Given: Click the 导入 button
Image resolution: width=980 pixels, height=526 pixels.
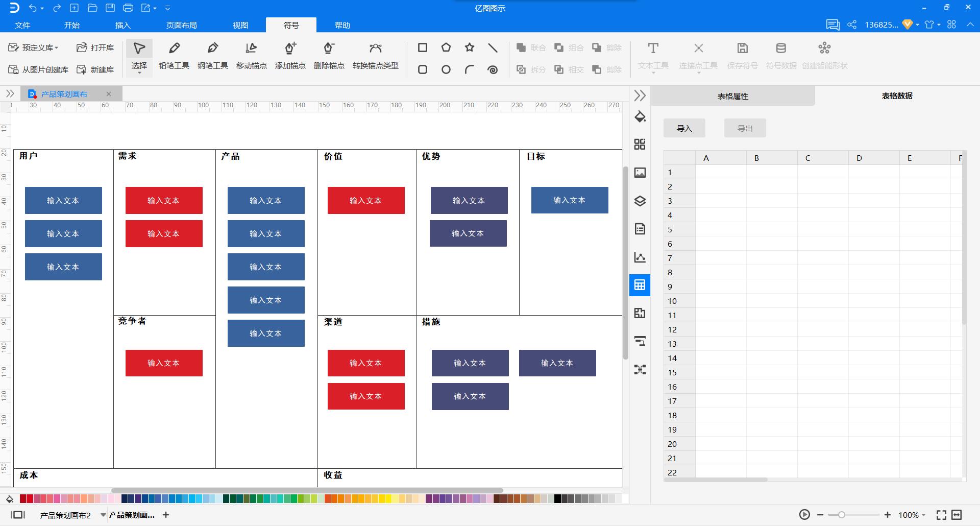Looking at the screenshot, I should [x=684, y=128].
